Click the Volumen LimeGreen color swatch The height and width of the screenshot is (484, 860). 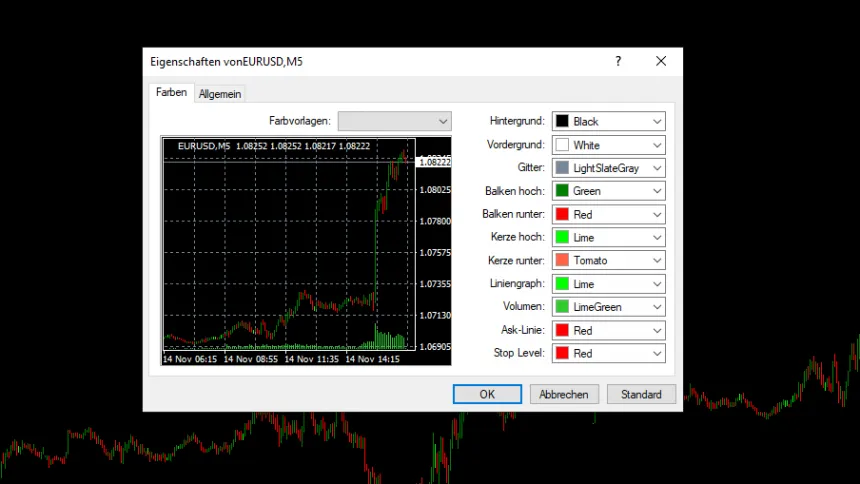pos(562,307)
